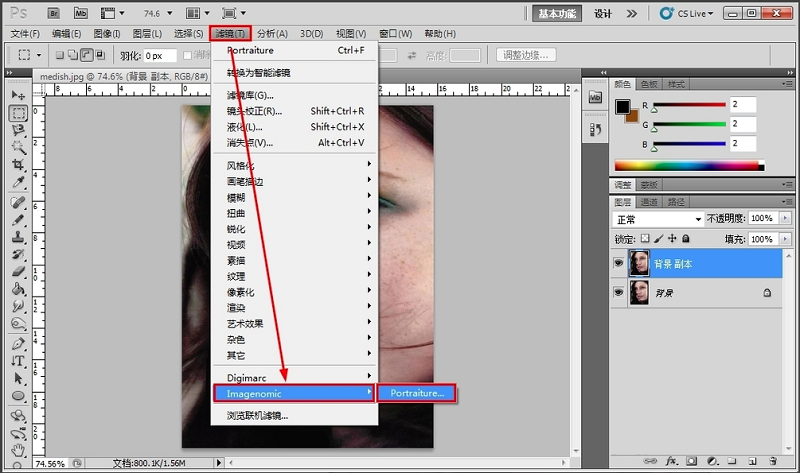Image resolution: width=800 pixels, height=473 pixels.
Task: Switch to the 通道 (Channels) tab
Action: click(649, 201)
